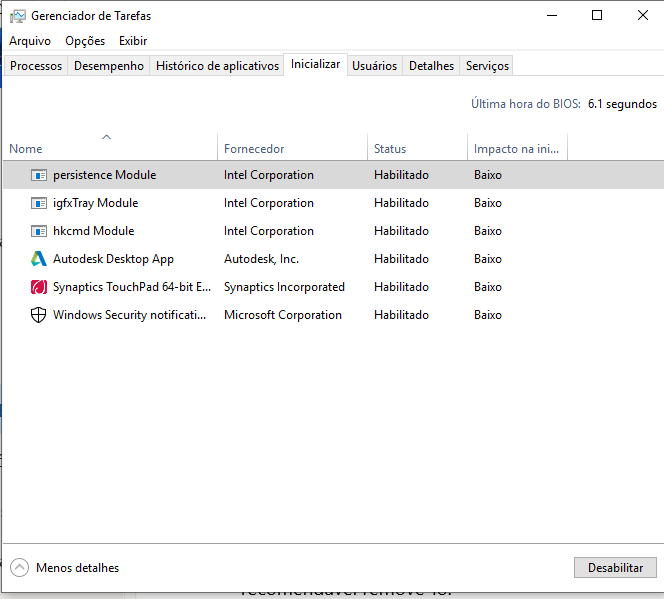The width and height of the screenshot is (664, 599).
Task: Select the Windows Security notification entry name
Action: [x=130, y=315]
